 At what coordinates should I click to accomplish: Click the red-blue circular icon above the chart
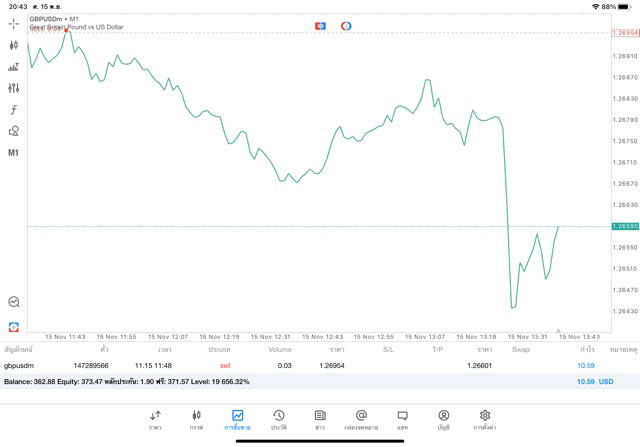(x=346, y=24)
